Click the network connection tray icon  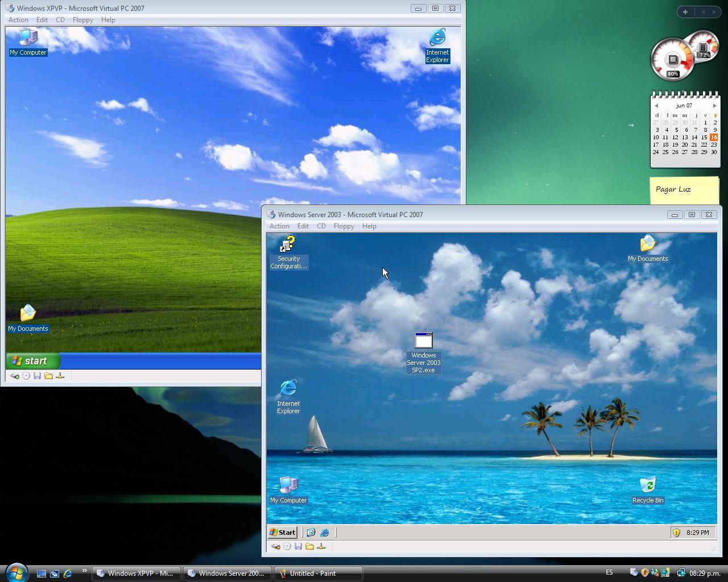click(x=681, y=573)
